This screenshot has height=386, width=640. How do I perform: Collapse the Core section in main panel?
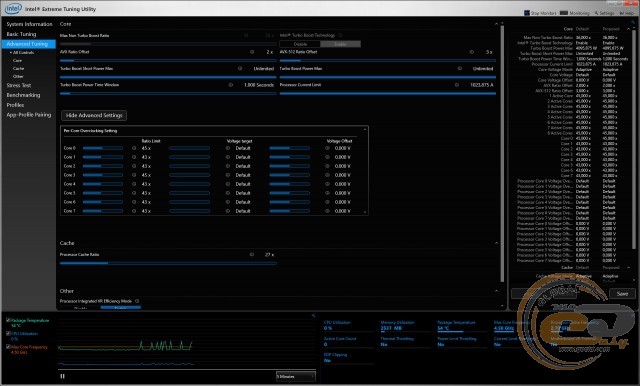coord(496,24)
